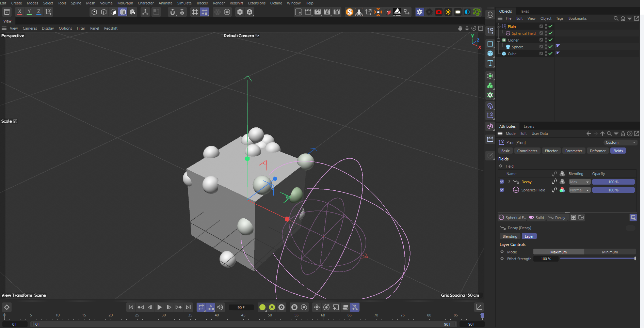Viewport: 644px width, 328px height.
Task: Set Layer mode to Minimum
Action: click(610, 252)
